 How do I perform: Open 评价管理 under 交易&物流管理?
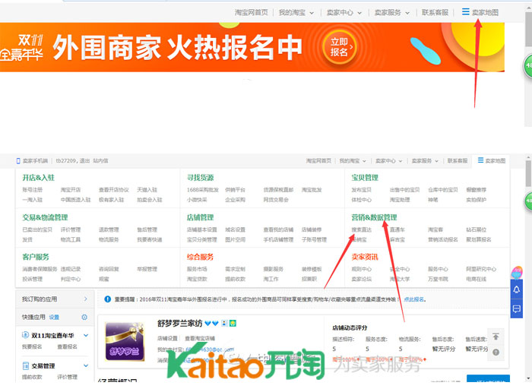click(x=71, y=229)
